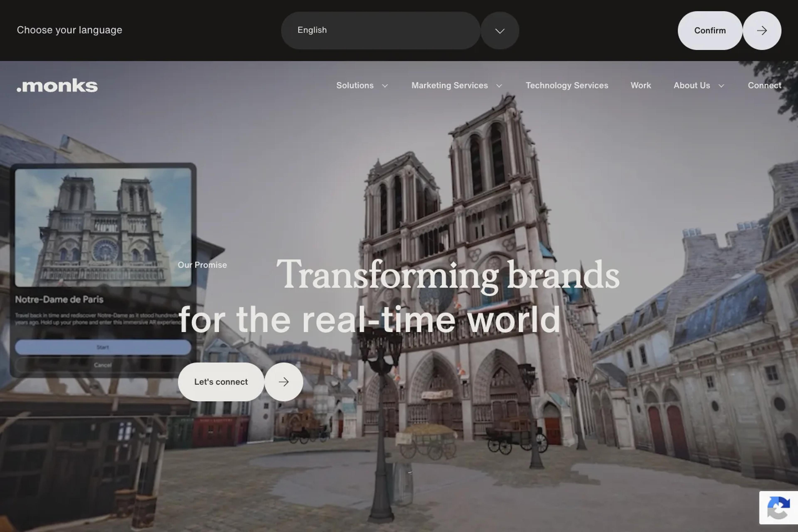
Task: Open the Work page
Action: (x=640, y=85)
